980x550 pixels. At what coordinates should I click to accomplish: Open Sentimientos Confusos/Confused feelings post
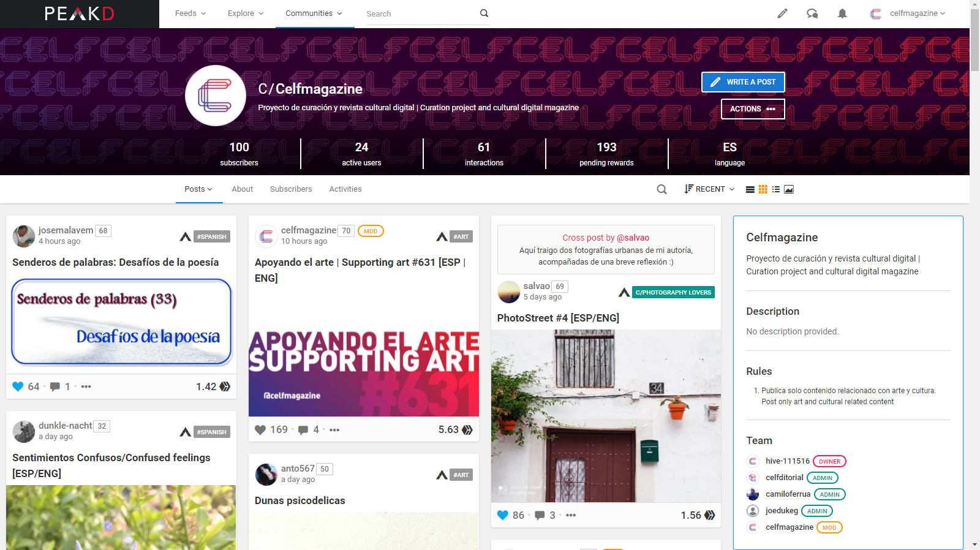click(x=111, y=465)
